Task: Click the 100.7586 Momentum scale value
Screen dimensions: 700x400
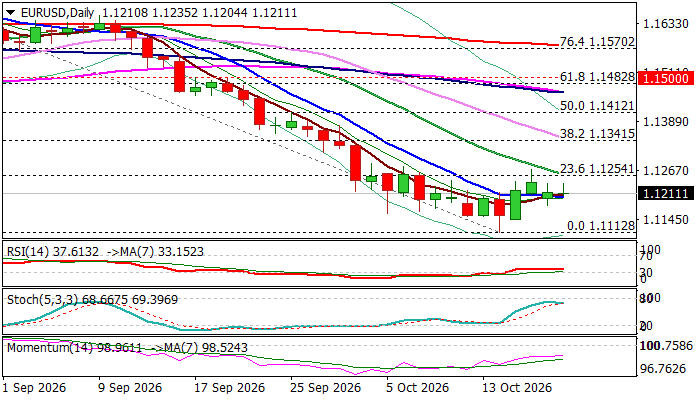Action: point(666,346)
